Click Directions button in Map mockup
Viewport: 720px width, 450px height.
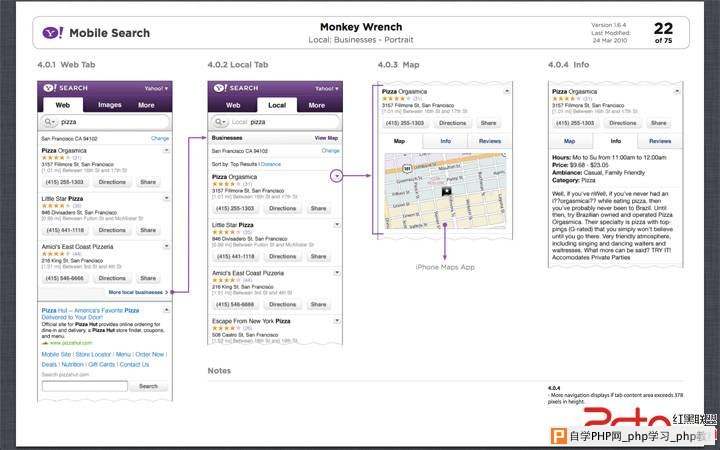[x=452, y=123]
